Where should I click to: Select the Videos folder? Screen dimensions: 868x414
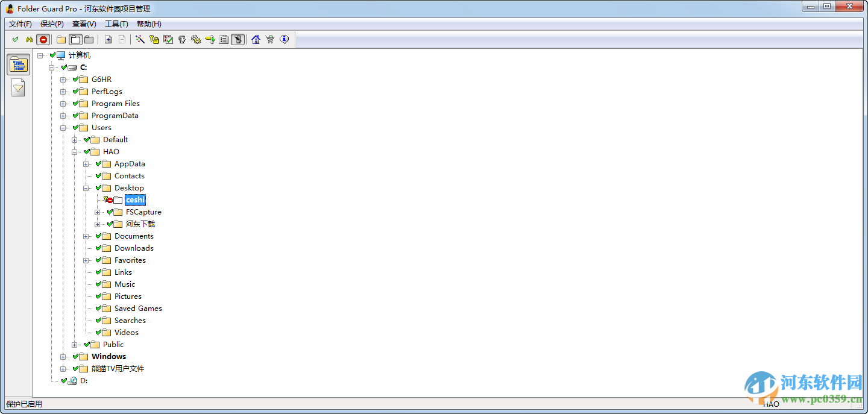pos(127,333)
